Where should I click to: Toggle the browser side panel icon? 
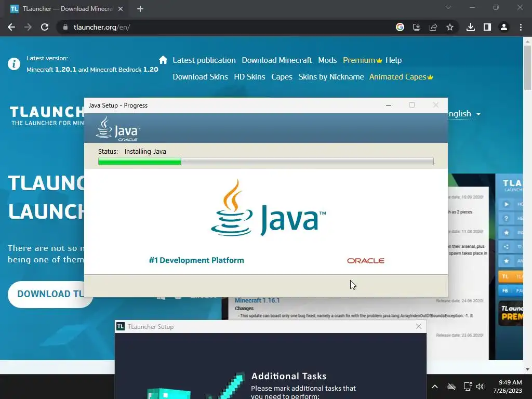pyautogui.click(x=487, y=27)
